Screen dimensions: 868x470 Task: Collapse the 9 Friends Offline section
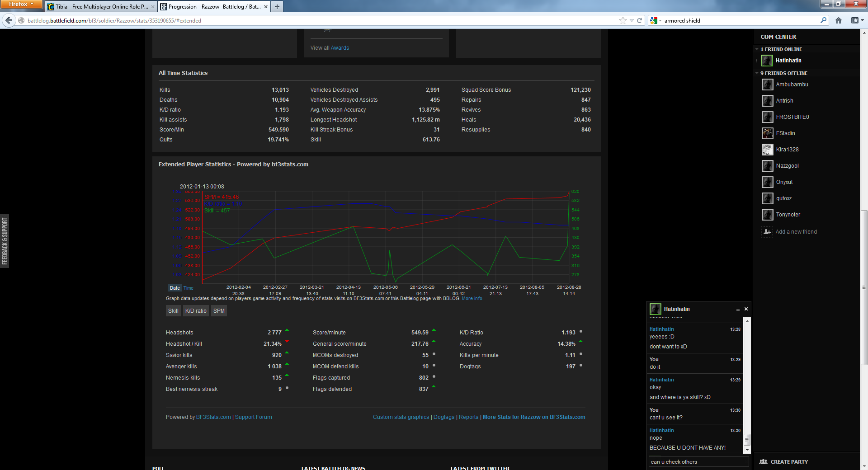pos(757,73)
